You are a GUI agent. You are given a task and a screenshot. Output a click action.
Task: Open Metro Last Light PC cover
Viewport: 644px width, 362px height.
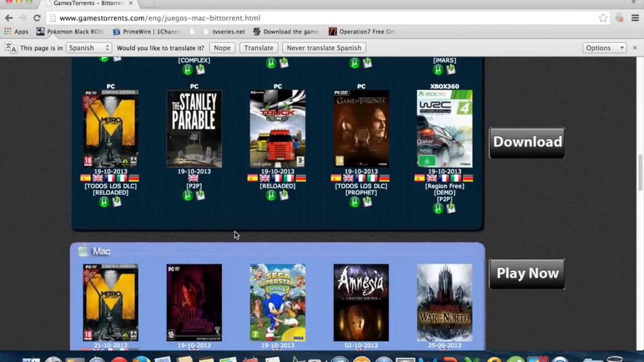[x=111, y=129]
